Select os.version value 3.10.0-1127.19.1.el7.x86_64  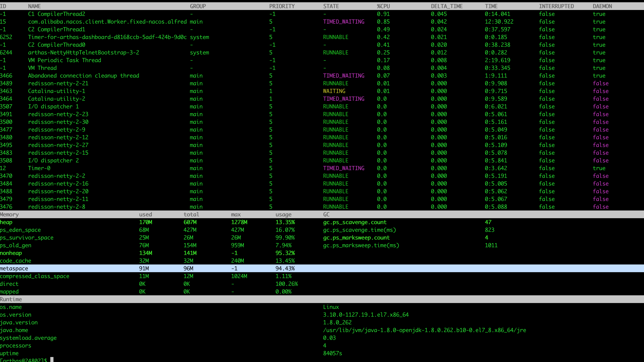[x=366, y=315]
